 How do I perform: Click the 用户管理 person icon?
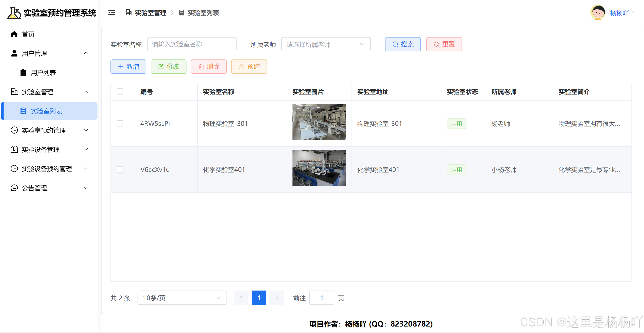click(x=14, y=53)
